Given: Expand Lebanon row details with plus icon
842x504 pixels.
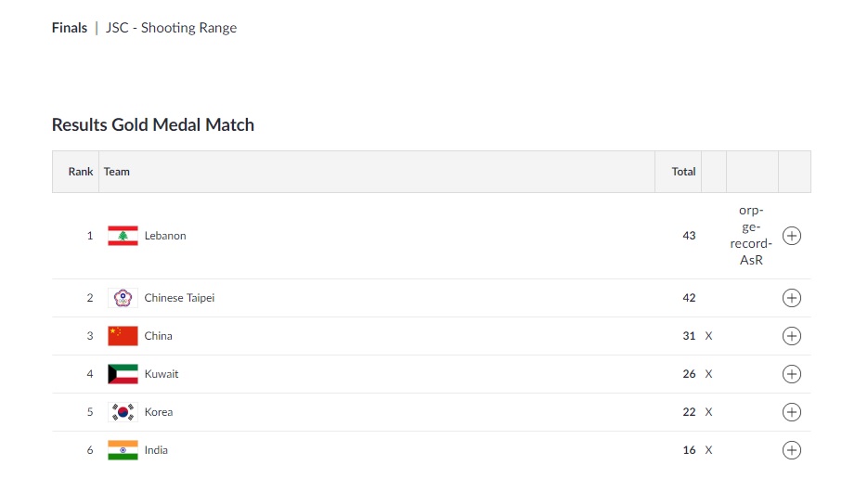Looking at the screenshot, I should [x=792, y=236].
